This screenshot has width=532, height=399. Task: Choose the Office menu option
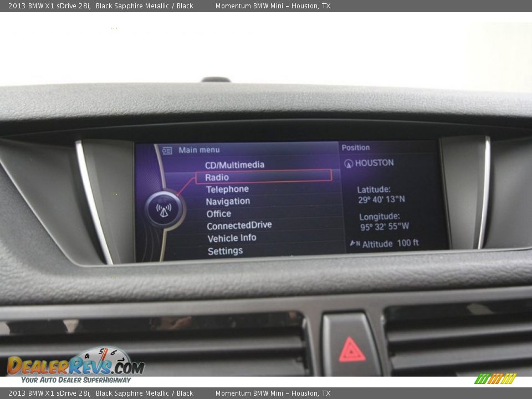point(219,213)
